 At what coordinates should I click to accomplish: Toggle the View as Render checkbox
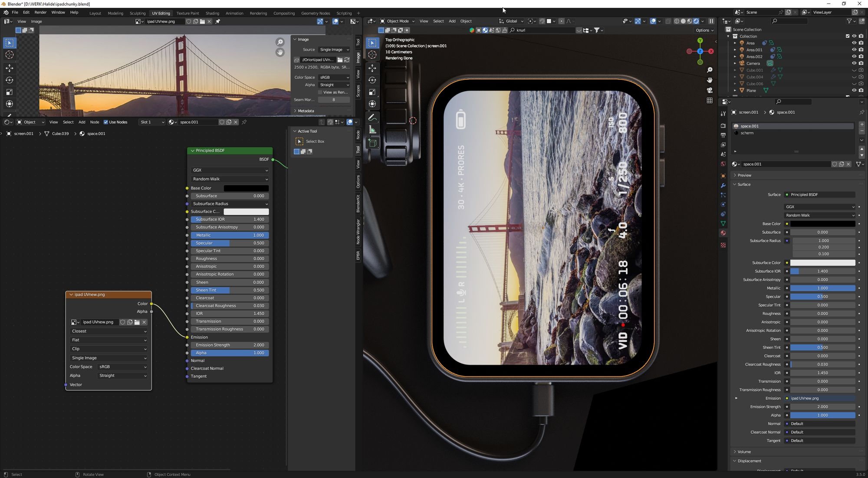(320, 92)
